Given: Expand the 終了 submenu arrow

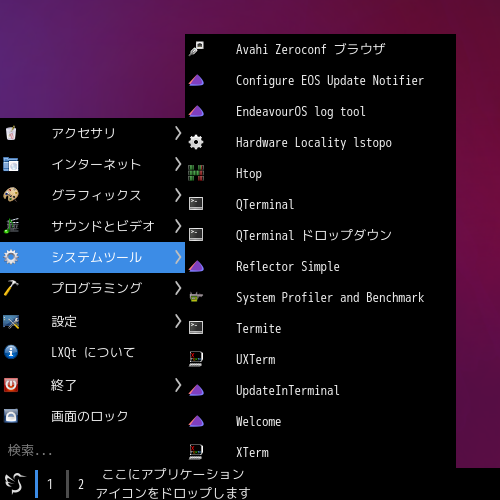Looking at the screenshot, I should 178,385.
